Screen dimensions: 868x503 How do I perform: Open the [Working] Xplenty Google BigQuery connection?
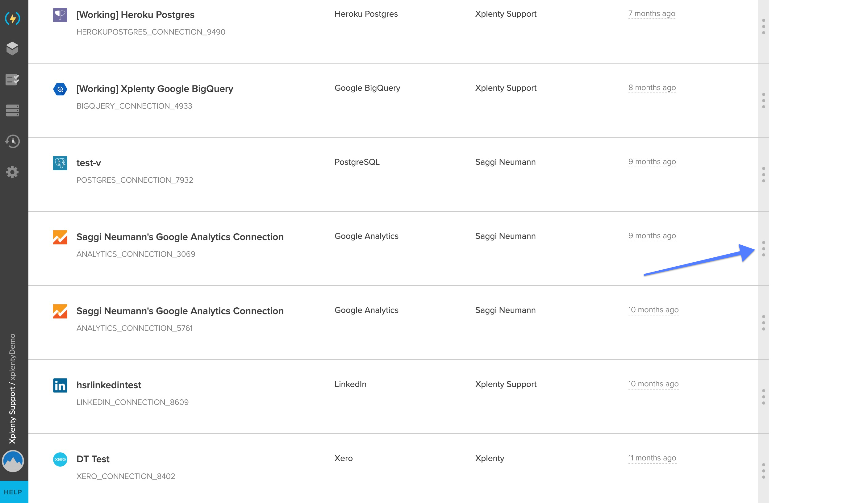click(155, 89)
